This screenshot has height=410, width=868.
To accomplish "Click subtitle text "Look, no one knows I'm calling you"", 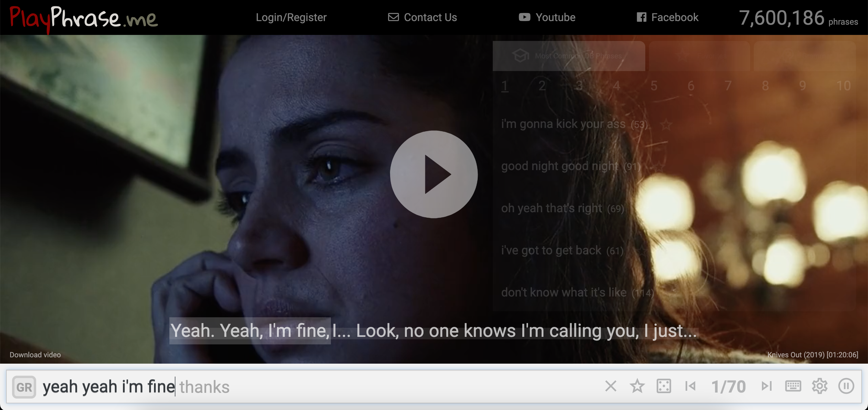I will pyautogui.click(x=497, y=331).
